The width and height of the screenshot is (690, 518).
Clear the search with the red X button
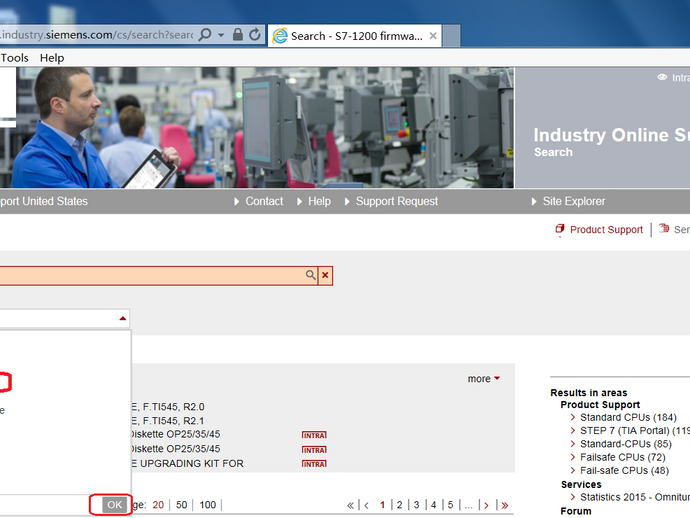tap(325, 276)
